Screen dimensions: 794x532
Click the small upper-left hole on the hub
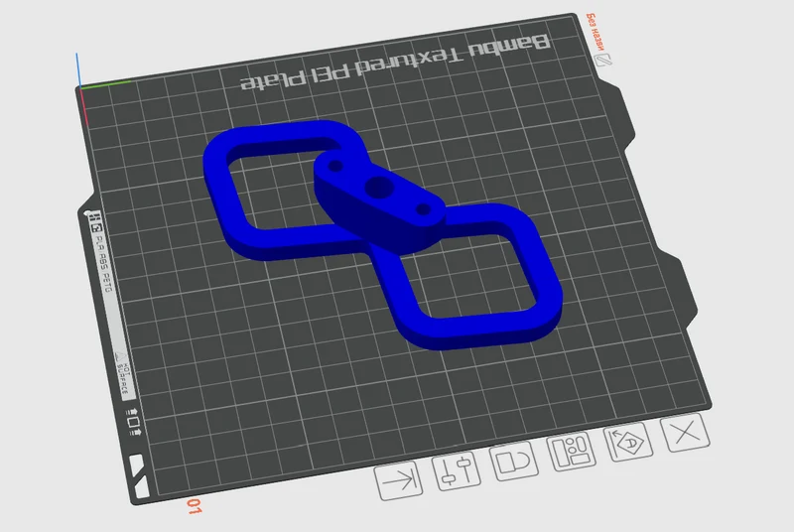coord(335,166)
